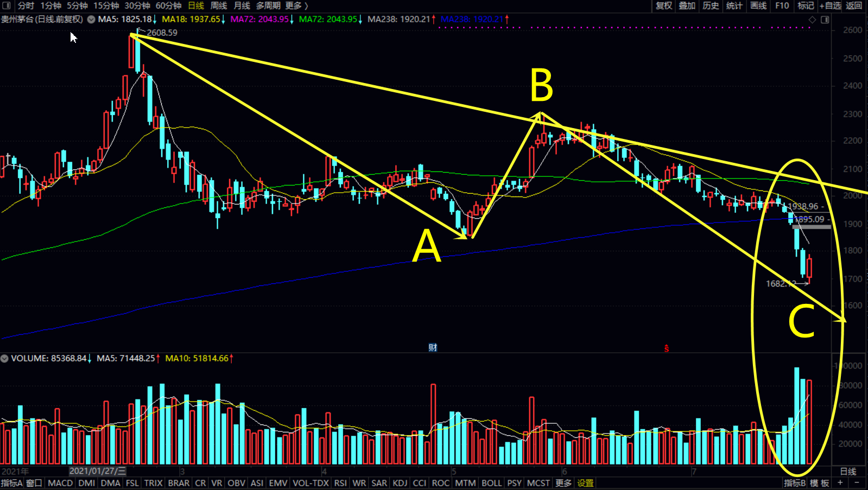Click the 日线 label under price axis

[x=848, y=471]
